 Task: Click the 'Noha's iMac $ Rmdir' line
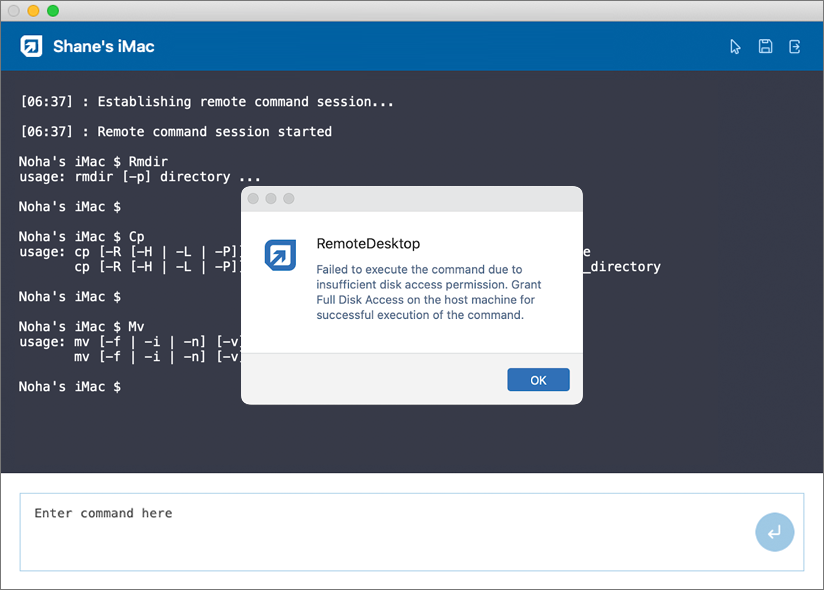point(93,162)
